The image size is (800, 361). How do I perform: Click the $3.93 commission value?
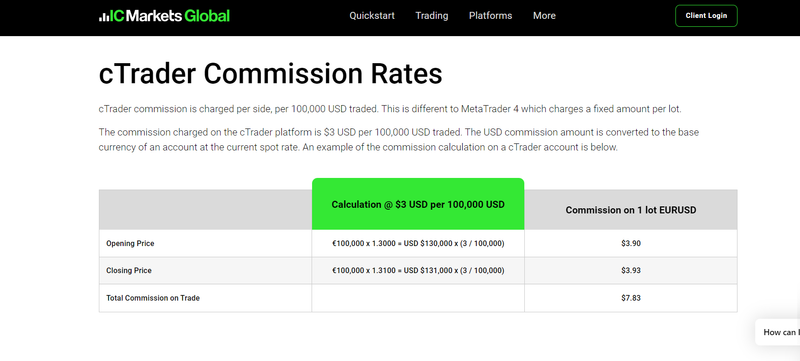click(x=631, y=271)
